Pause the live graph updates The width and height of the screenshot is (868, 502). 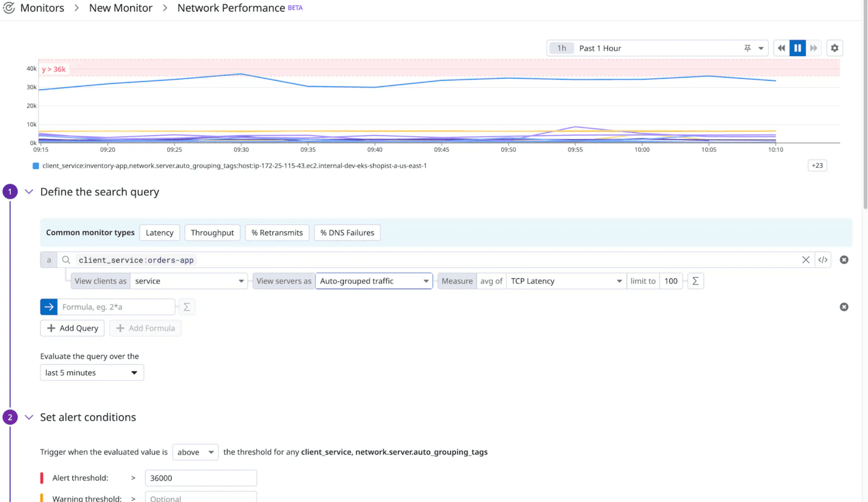[797, 48]
